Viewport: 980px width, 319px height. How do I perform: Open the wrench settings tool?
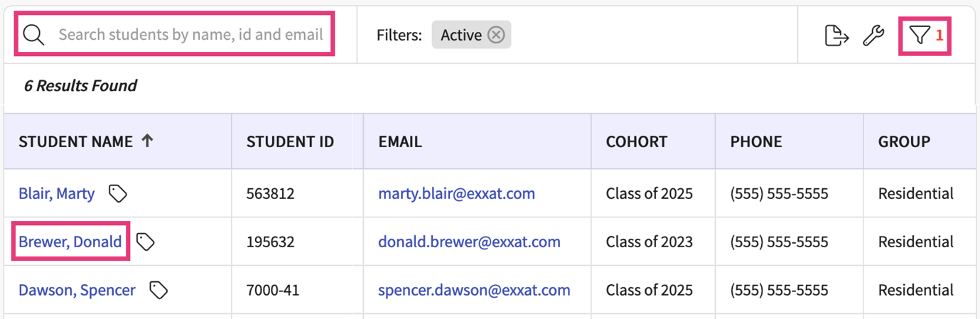(x=873, y=35)
